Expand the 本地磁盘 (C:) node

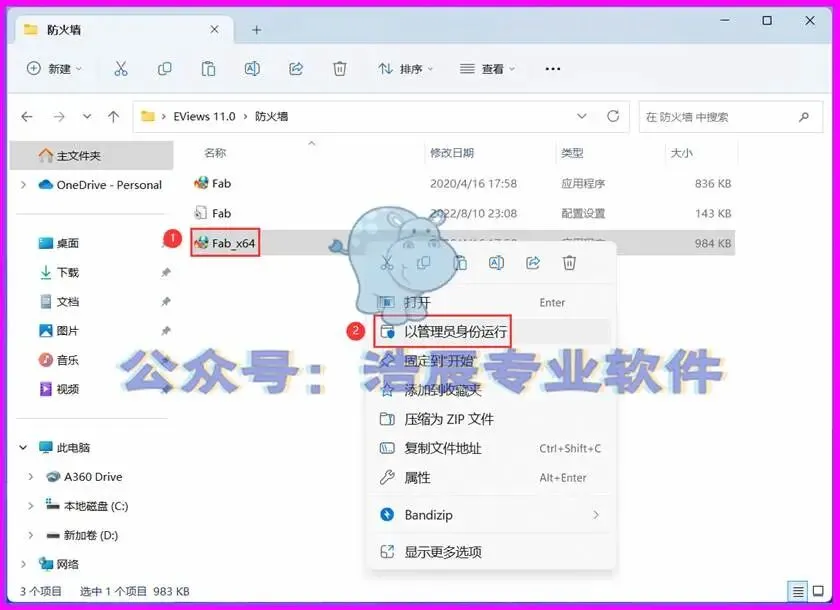[x=31, y=506]
